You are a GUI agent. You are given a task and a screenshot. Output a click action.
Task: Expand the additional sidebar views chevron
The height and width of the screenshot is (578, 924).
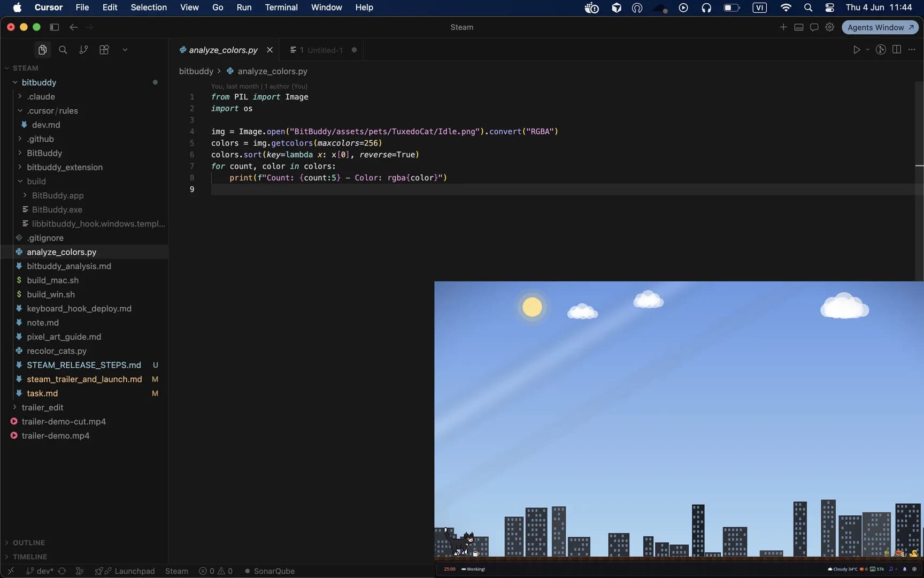125,50
